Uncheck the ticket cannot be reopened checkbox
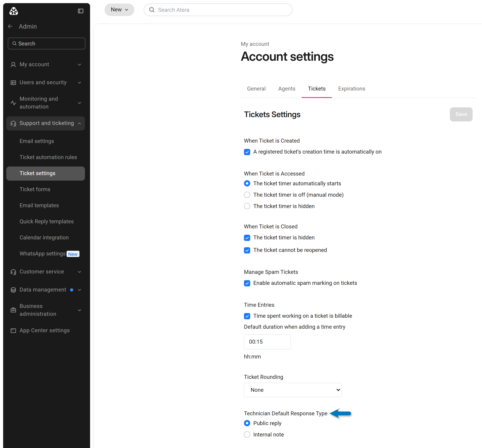482x448 pixels. click(247, 250)
